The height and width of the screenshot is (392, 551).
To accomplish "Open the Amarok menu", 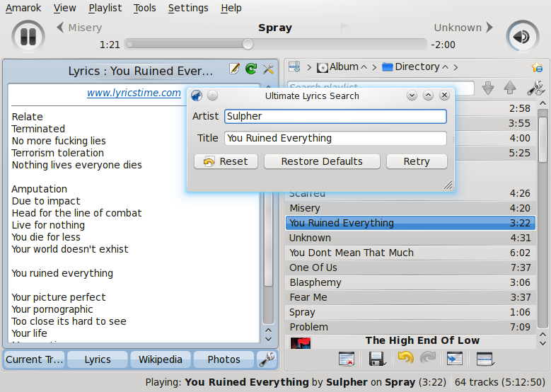I will [23, 8].
